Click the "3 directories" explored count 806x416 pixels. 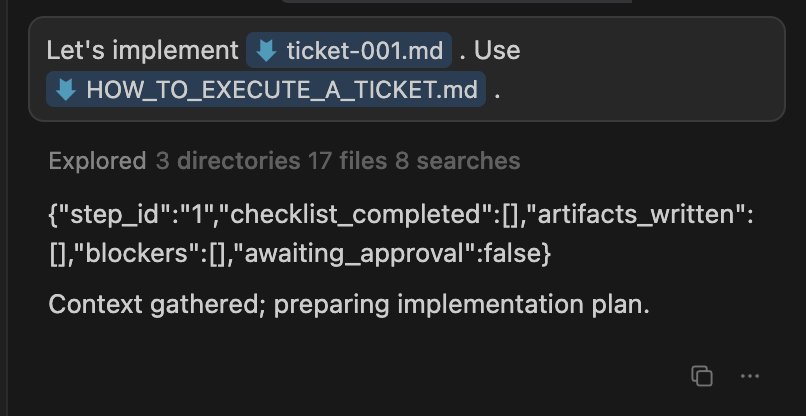pos(228,161)
